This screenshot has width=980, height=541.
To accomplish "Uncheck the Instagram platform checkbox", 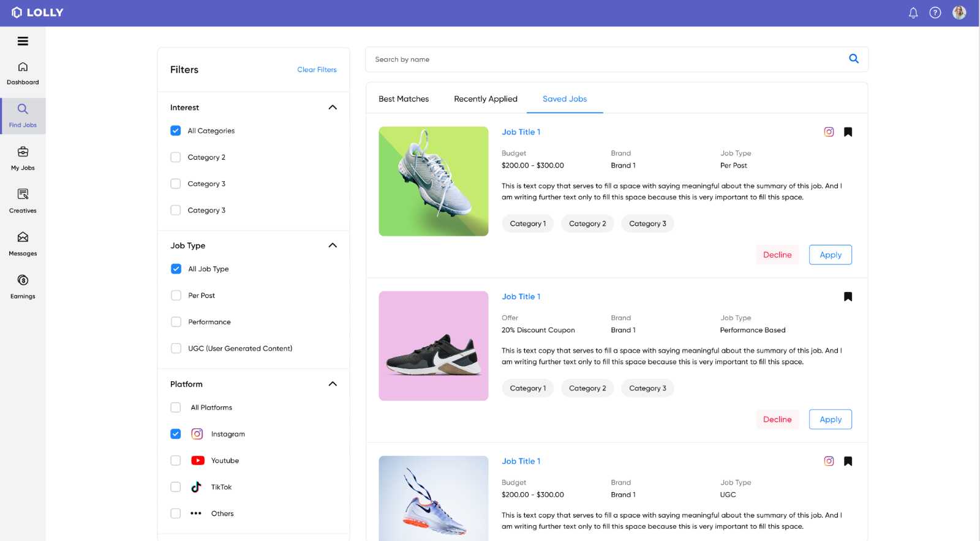I will (176, 434).
